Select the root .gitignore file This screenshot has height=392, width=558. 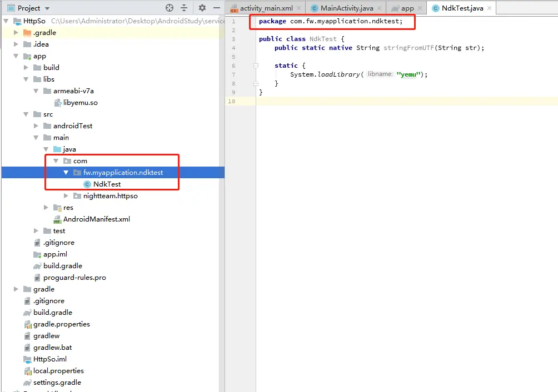point(49,301)
